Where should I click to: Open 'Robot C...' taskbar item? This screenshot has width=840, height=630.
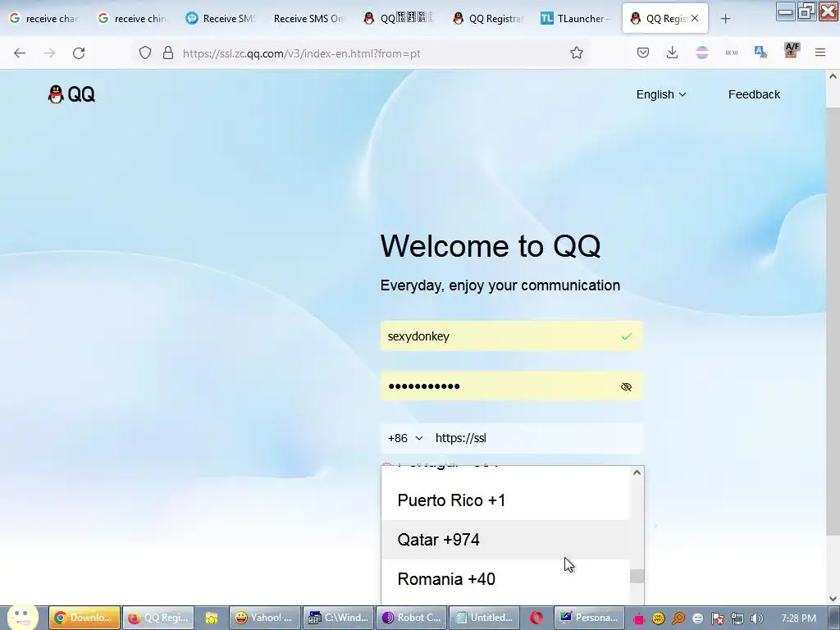tap(412, 618)
